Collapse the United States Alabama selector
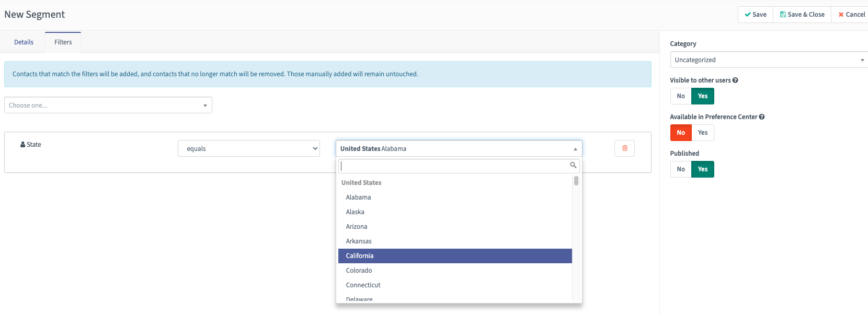 click(x=459, y=148)
